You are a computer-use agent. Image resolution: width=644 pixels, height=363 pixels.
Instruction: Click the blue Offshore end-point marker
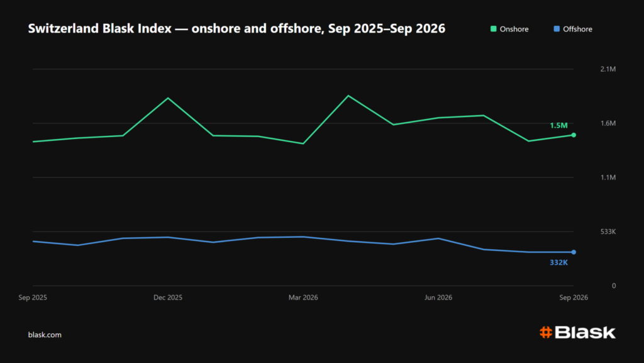point(574,252)
